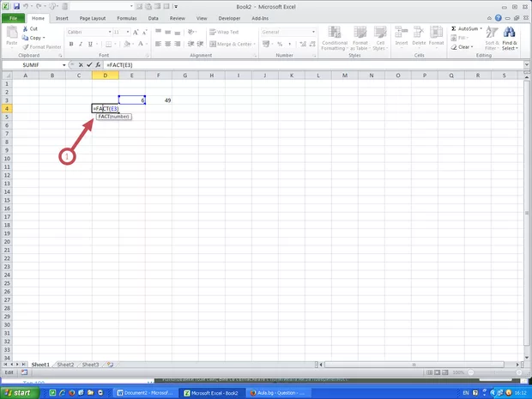Click the fill color bucket swatch

click(x=127, y=44)
